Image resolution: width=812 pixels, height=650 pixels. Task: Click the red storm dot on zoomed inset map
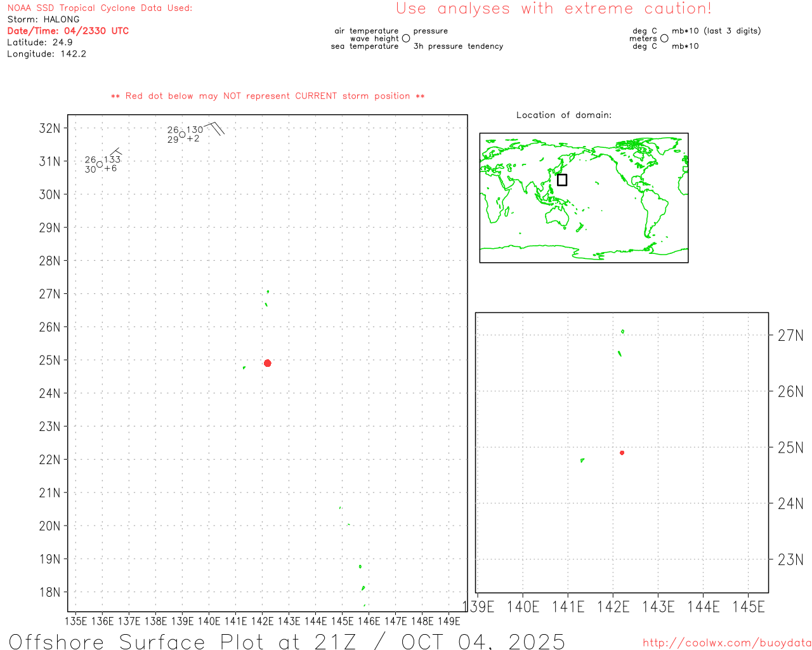(x=622, y=453)
